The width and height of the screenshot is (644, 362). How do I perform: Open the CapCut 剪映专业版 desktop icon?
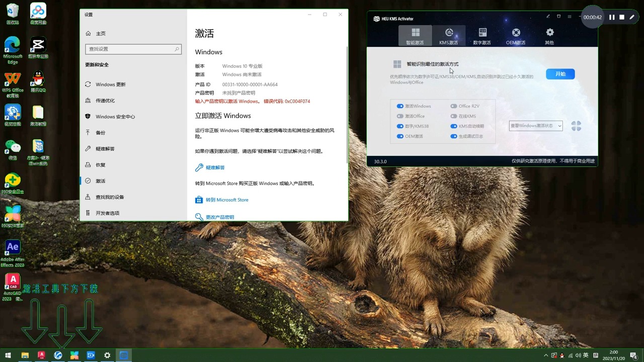[38, 48]
